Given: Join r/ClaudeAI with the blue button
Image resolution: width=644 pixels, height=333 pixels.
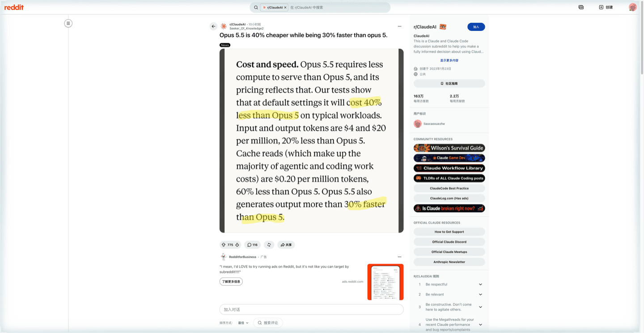Looking at the screenshot, I should (x=476, y=27).
